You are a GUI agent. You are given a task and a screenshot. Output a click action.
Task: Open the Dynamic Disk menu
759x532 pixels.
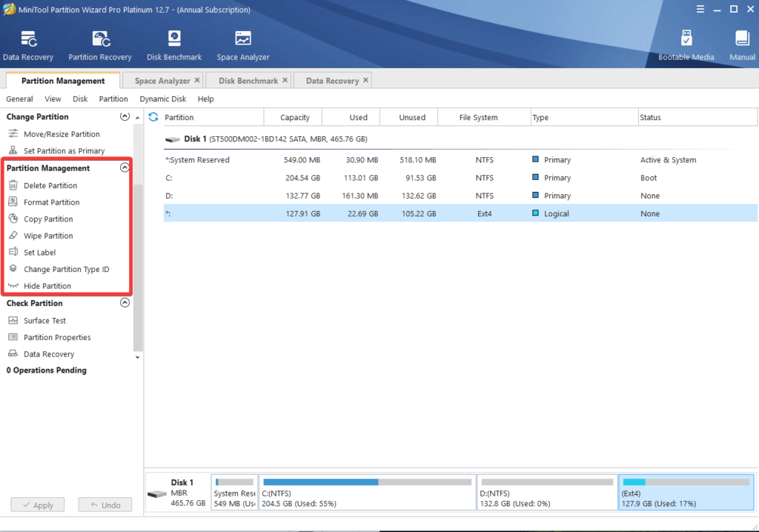[162, 99]
